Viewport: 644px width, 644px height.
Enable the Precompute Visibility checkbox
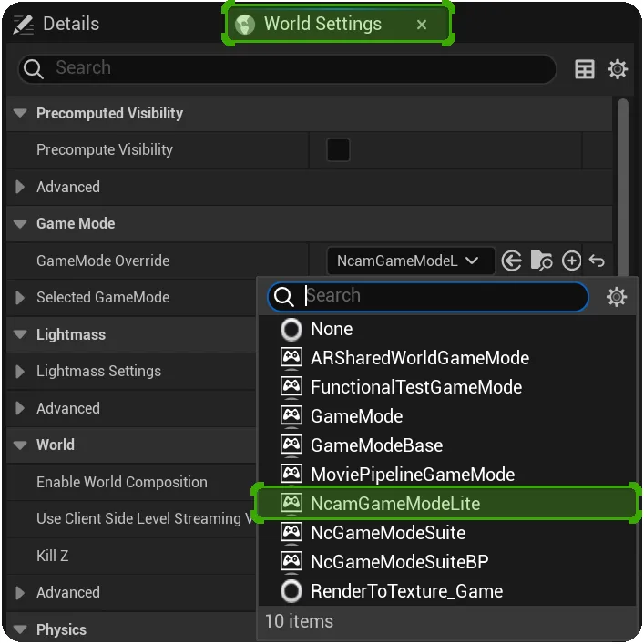[x=338, y=150]
